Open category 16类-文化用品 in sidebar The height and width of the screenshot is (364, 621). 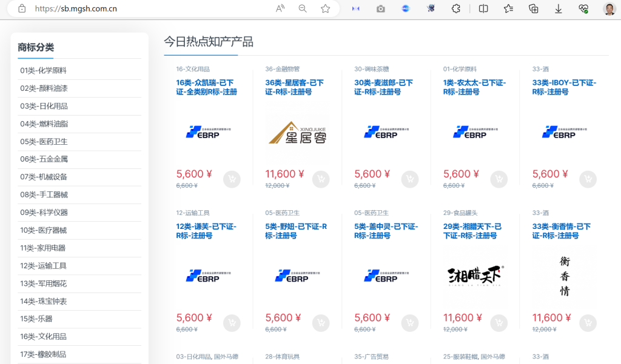[x=43, y=336]
